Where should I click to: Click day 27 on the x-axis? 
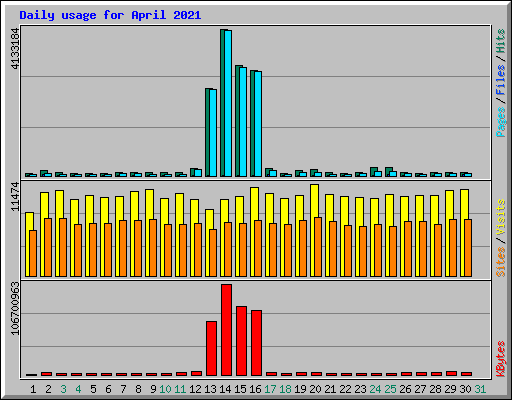(420, 389)
